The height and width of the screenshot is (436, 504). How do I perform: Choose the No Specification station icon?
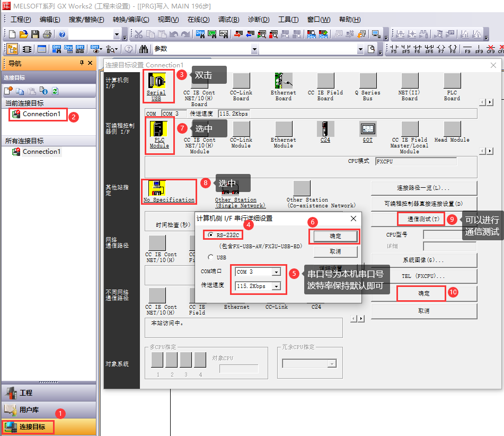pos(157,188)
